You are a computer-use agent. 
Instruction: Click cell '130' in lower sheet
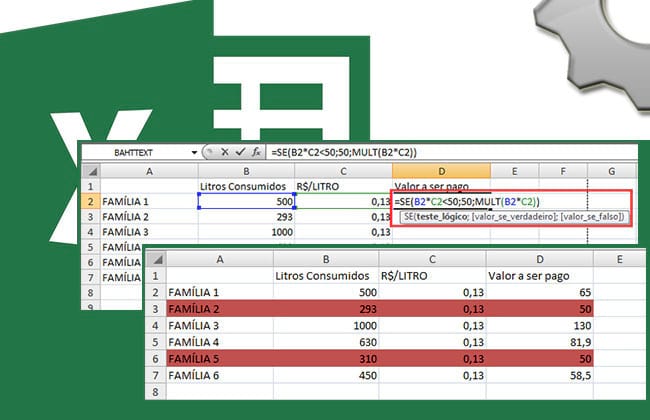(x=539, y=325)
